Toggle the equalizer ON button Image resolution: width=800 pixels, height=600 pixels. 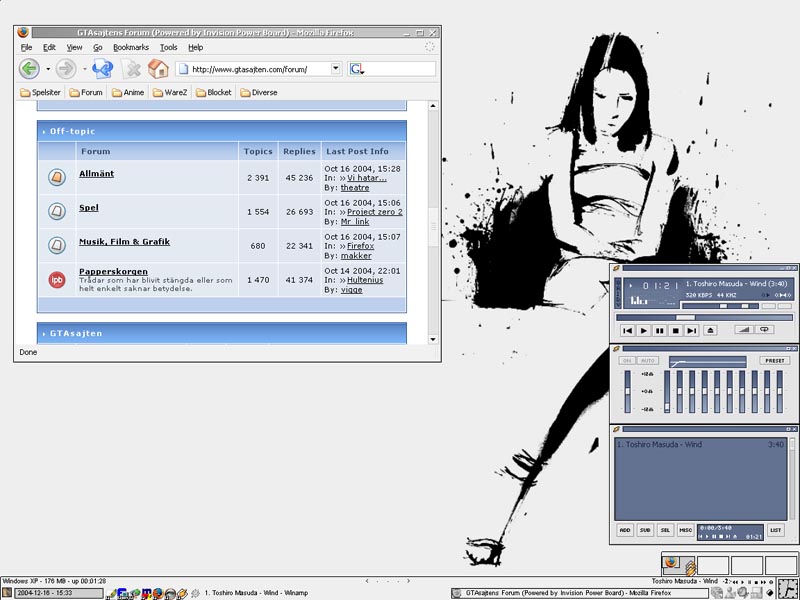(627, 360)
